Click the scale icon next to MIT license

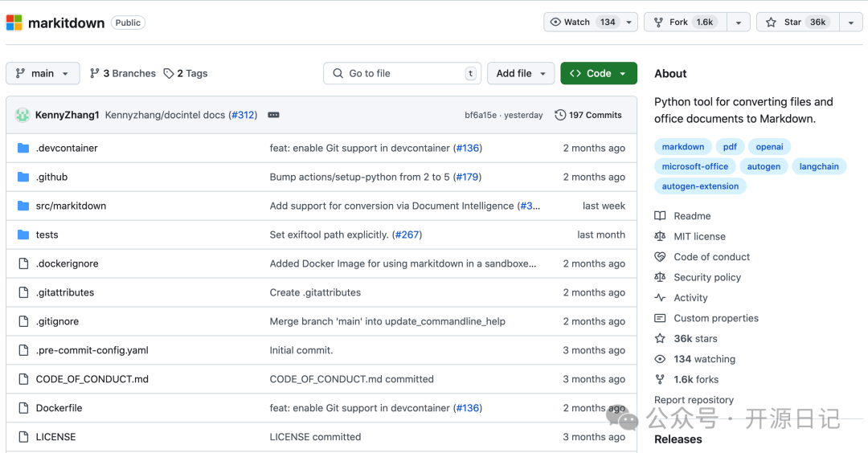click(x=660, y=236)
